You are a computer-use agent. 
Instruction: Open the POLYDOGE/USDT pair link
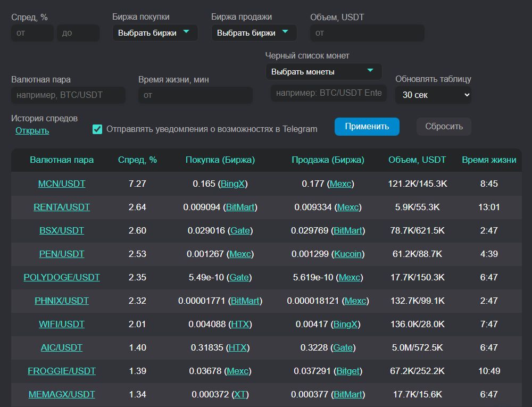[x=62, y=278]
